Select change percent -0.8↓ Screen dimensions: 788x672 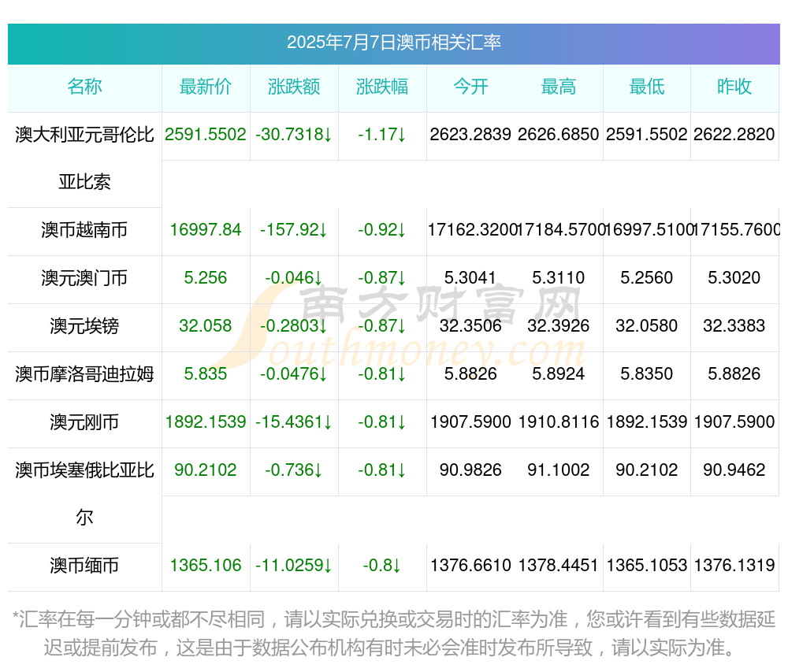[x=382, y=565]
